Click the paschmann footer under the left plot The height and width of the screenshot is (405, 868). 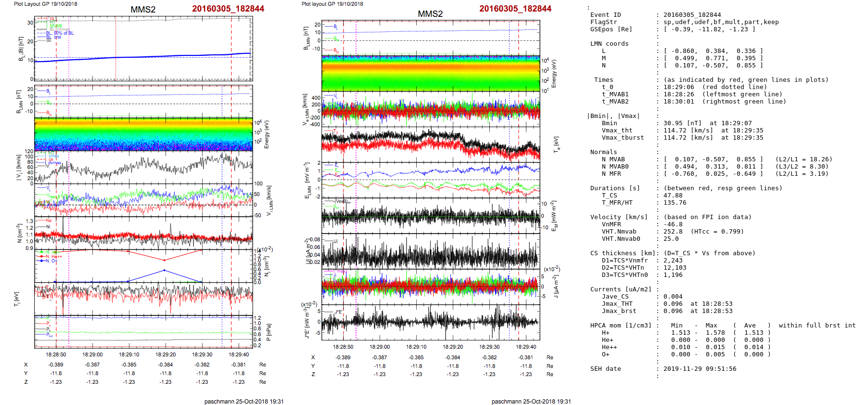(244, 401)
